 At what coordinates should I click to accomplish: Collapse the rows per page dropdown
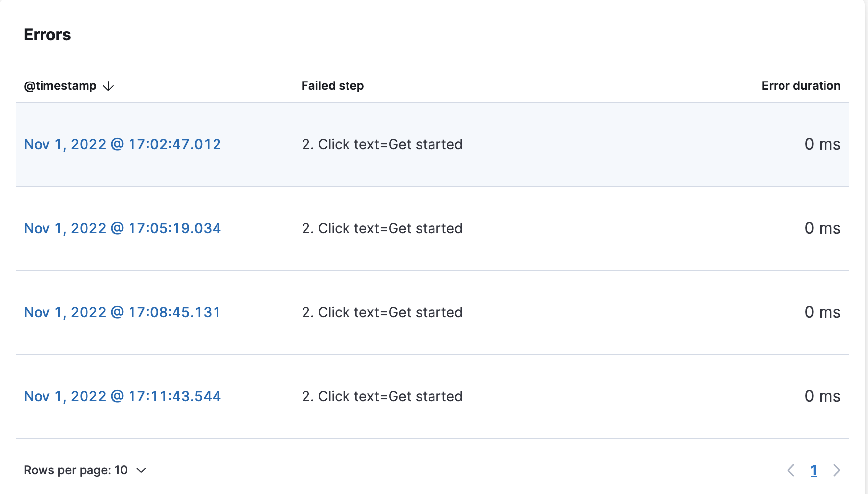coord(141,471)
